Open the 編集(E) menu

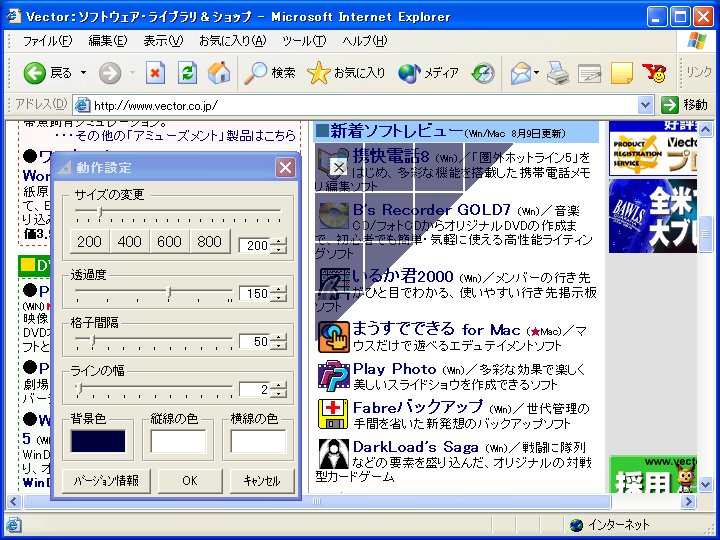coord(107,41)
